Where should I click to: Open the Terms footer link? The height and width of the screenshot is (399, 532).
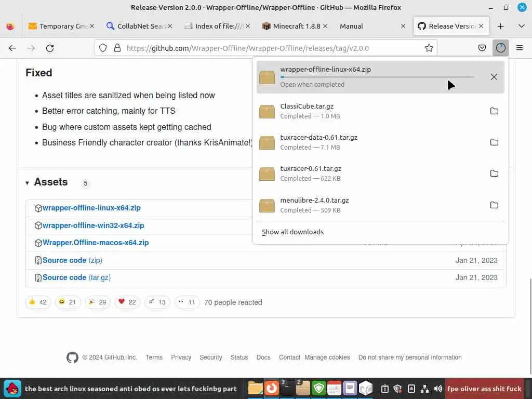154,357
